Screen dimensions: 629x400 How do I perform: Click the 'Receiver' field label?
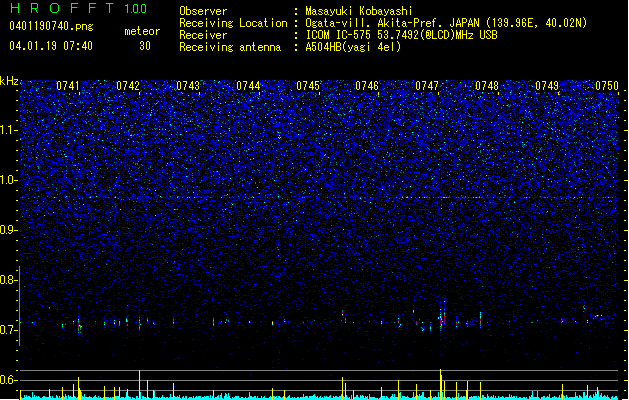(x=203, y=35)
